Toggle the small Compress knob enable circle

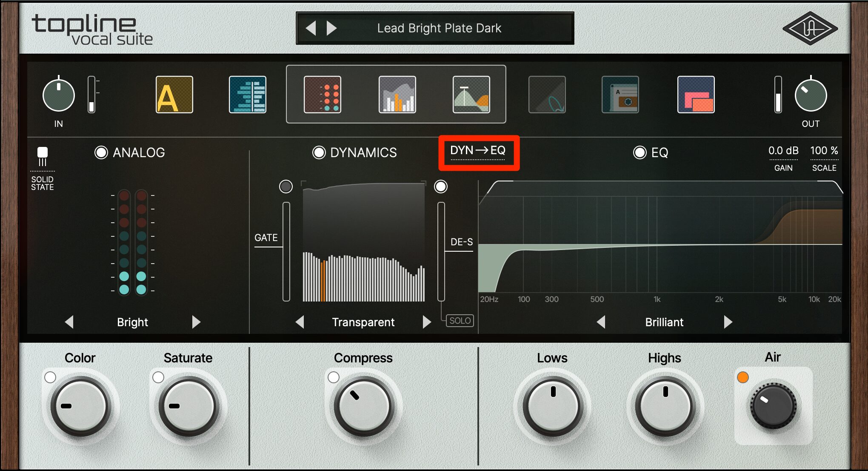pos(334,377)
